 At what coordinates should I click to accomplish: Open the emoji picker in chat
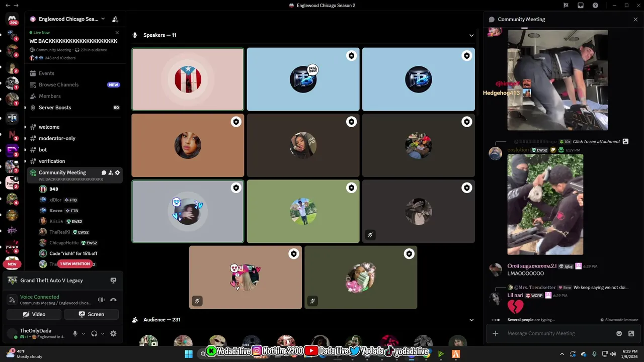point(619,333)
